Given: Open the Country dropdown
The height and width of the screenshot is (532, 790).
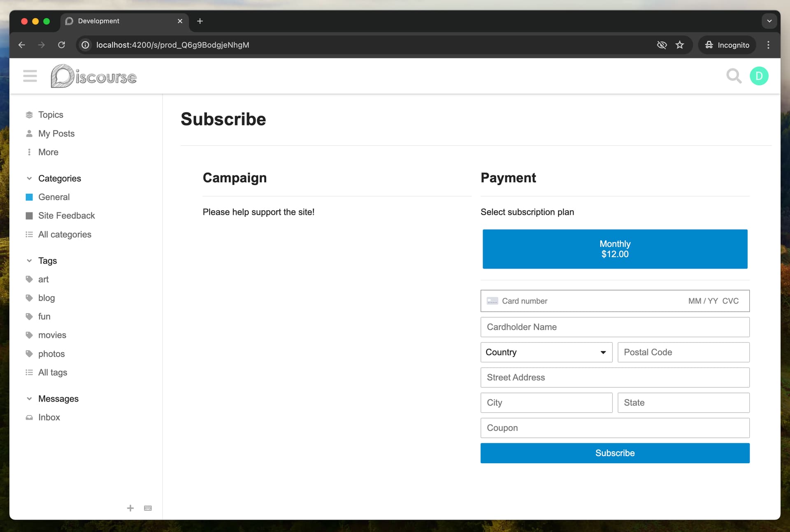Looking at the screenshot, I should coord(546,352).
